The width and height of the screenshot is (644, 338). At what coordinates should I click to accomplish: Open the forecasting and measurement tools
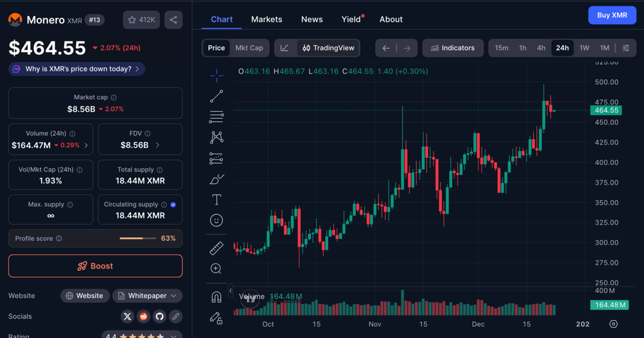(217, 158)
